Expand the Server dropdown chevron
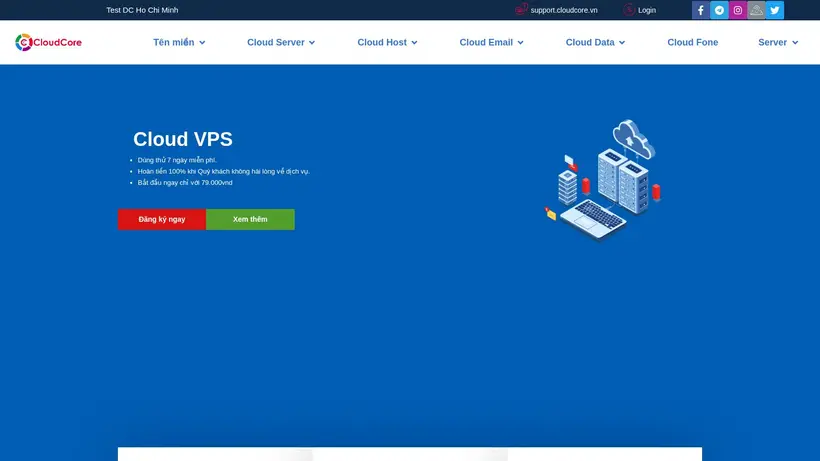This screenshot has height=461, width=820. pyautogui.click(x=795, y=43)
